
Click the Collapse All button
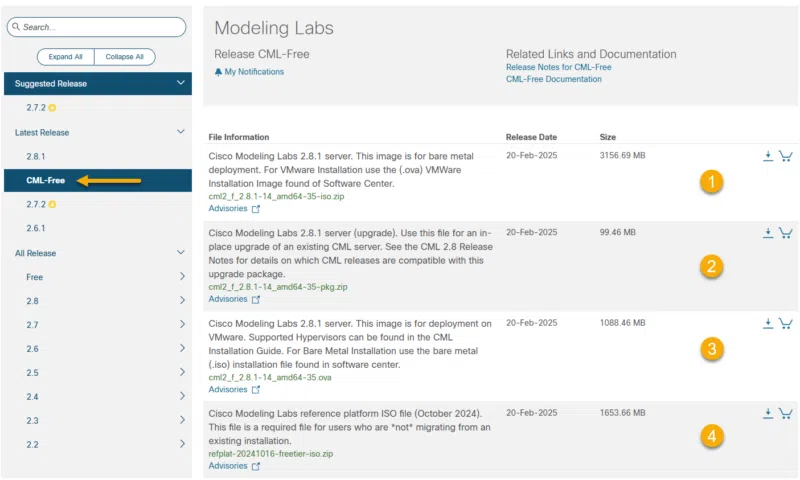tap(127, 56)
